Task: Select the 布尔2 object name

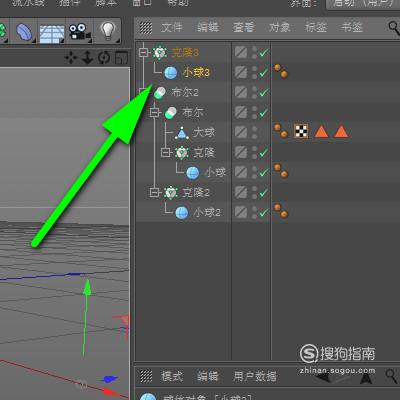Action: 185,92
